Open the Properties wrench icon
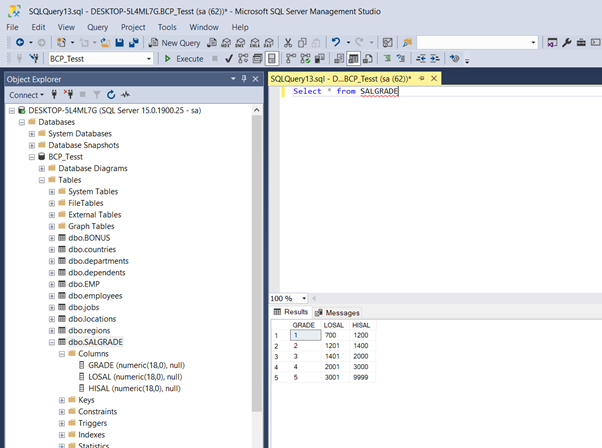 (x=567, y=42)
